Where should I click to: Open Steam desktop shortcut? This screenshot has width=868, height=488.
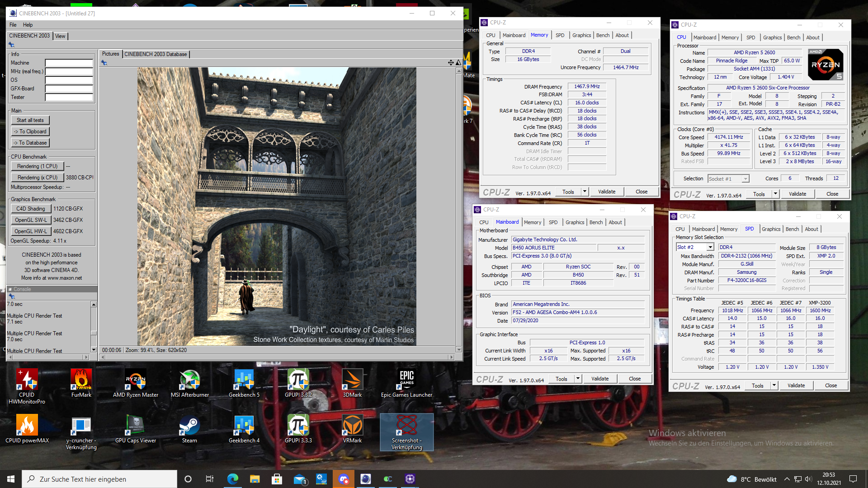click(x=189, y=429)
